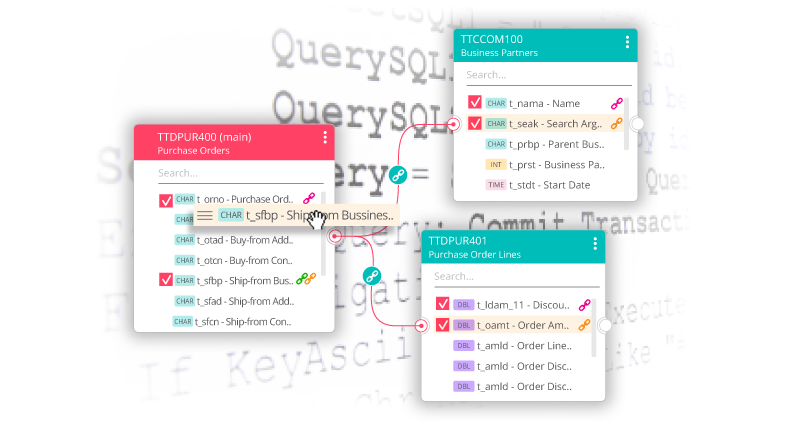Click the TTDPUR400 Purchase Orders panel scrollbar
The width and height of the screenshot is (799, 421).
click(x=323, y=234)
